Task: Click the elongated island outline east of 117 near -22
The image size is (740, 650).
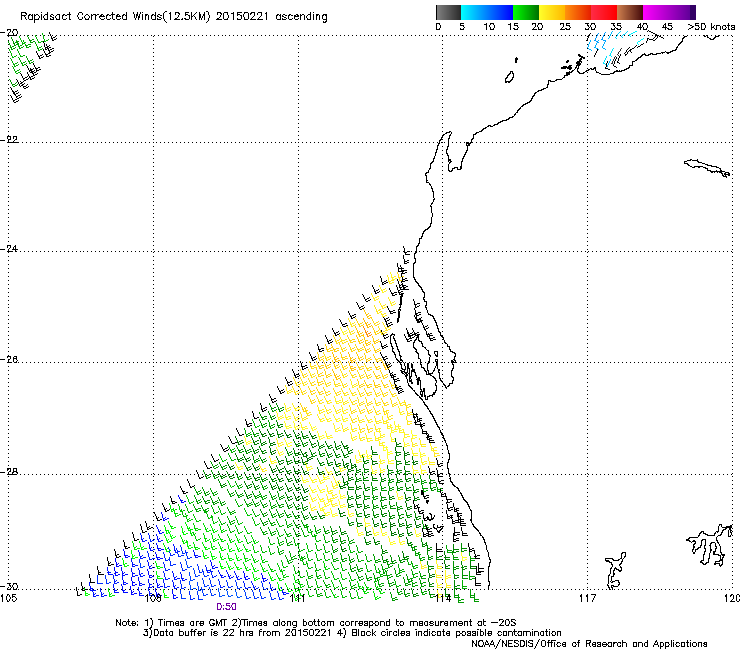Action: (x=706, y=168)
